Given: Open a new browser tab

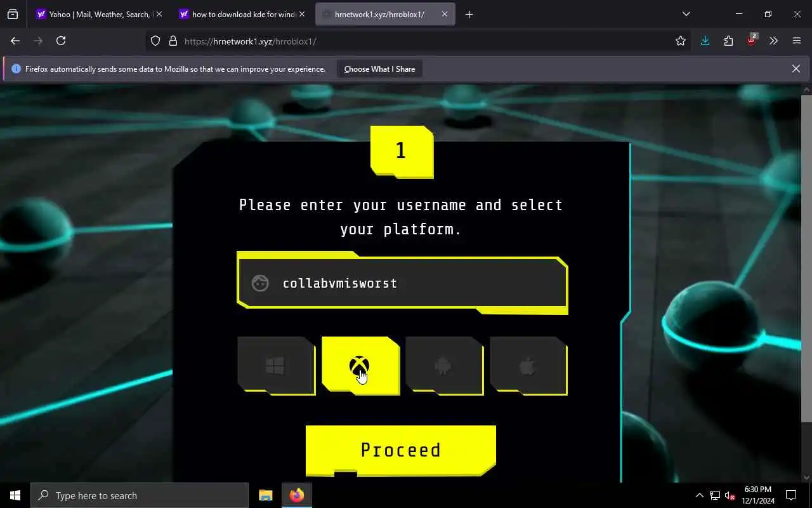Looking at the screenshot, I should click(469, 14).
